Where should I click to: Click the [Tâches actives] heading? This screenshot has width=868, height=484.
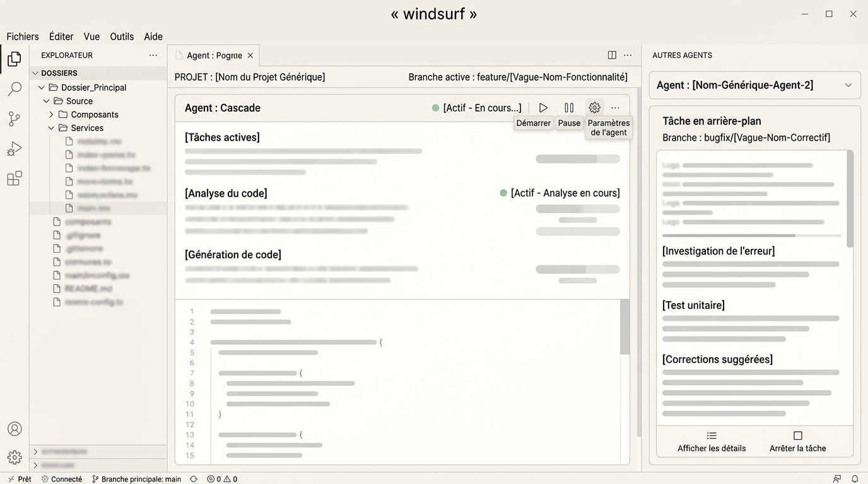pyautogui.click(x=222, y=137)
